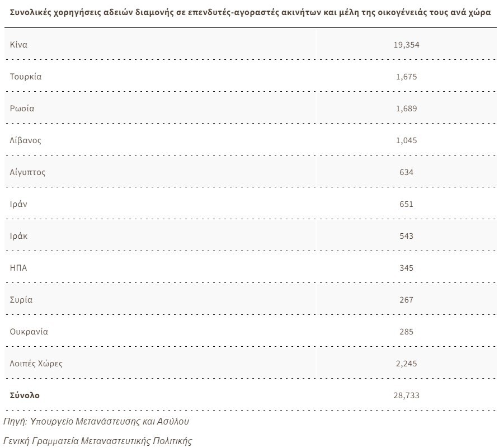
Task: Select the Λίβανος row label
Action: (26, 140)
